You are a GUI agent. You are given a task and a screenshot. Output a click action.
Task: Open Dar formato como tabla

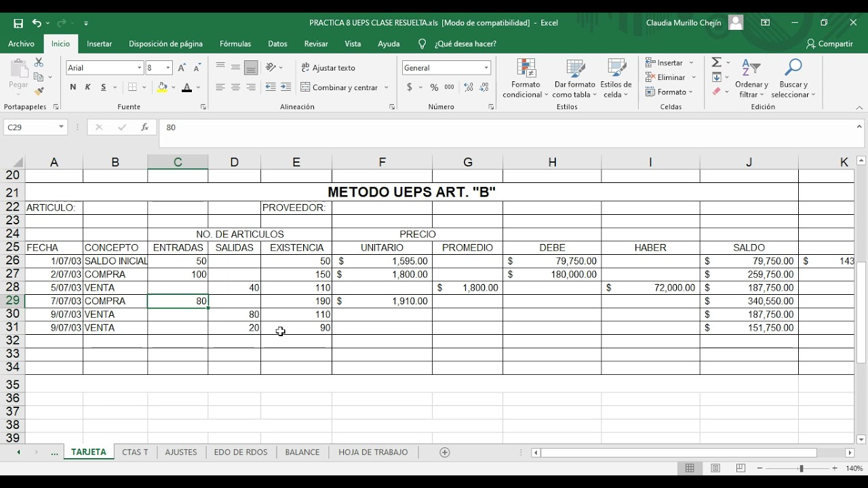[574, 79]
